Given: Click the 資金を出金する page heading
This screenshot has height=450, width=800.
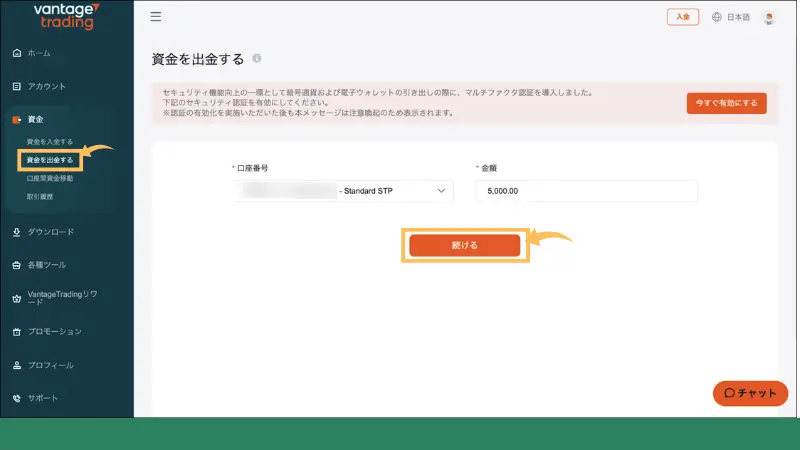Looking at the screenshot, I should click(x=198, y=59).
